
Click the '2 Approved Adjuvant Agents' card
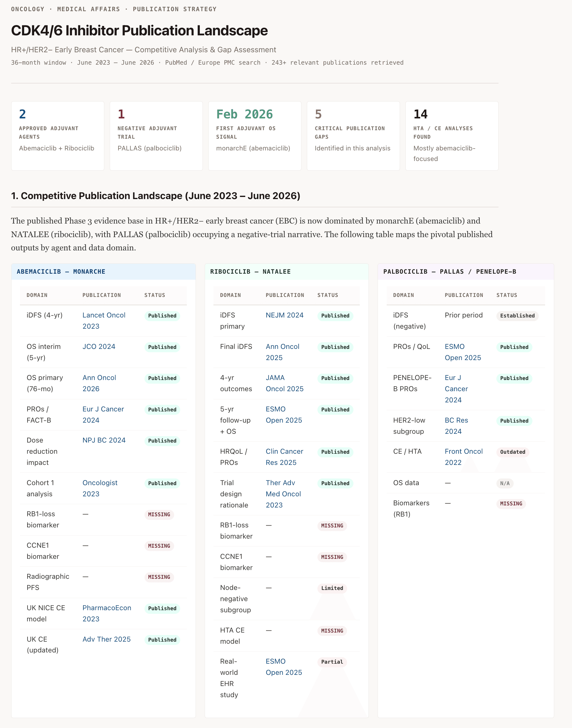pos(58,136)
